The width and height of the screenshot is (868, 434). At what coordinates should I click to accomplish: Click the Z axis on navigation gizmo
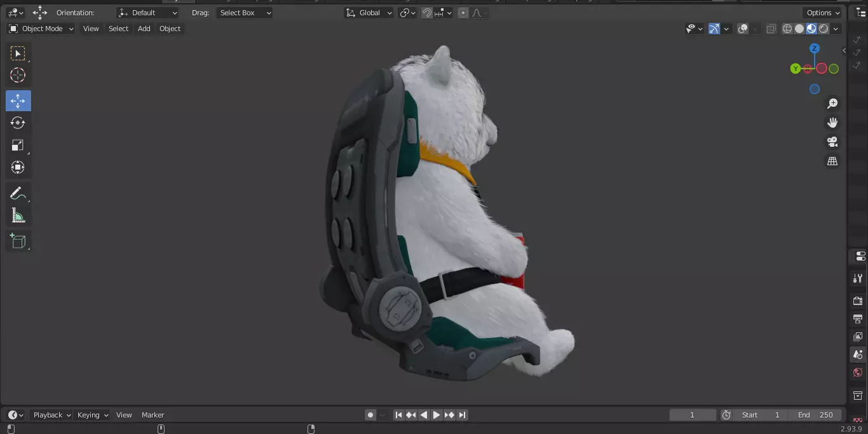pos(815,48)
